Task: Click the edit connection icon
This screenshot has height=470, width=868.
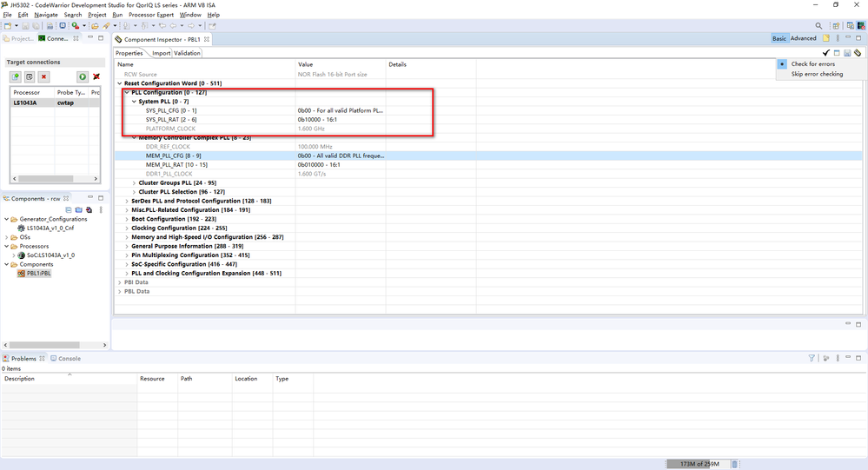Action: tap(30, 76)
